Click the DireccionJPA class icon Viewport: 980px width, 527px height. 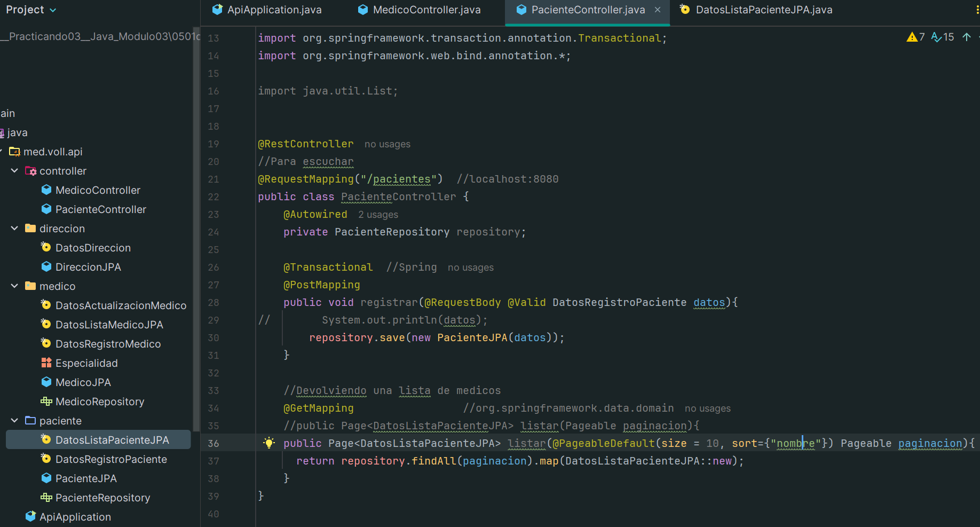[x=46, y=266]
